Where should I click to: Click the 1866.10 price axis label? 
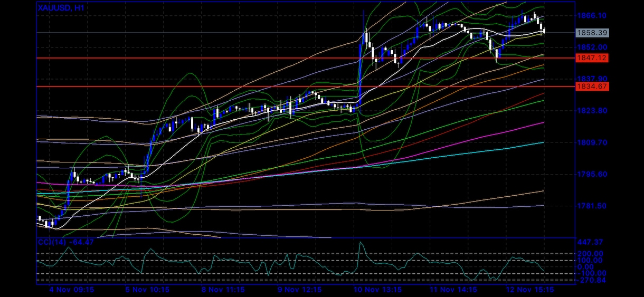591,16
